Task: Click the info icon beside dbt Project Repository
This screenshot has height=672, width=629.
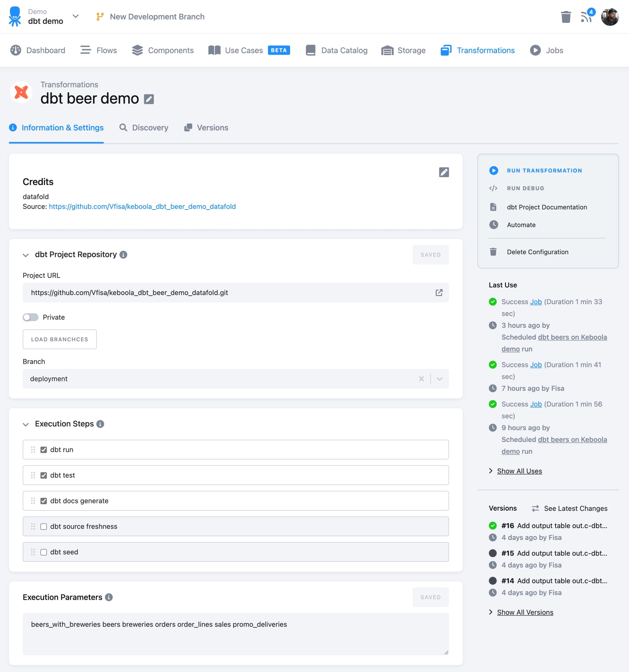Action: click(x=124, y=255)
